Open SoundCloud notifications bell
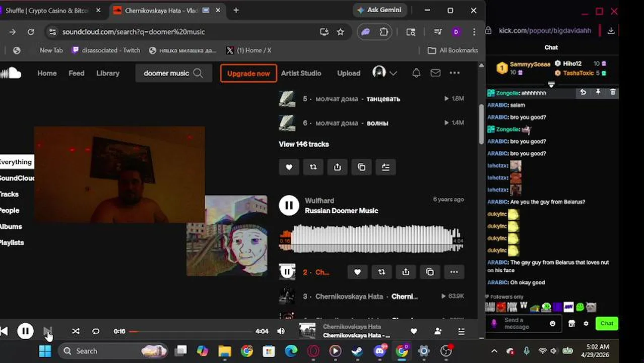 click(x=416, y=73)
